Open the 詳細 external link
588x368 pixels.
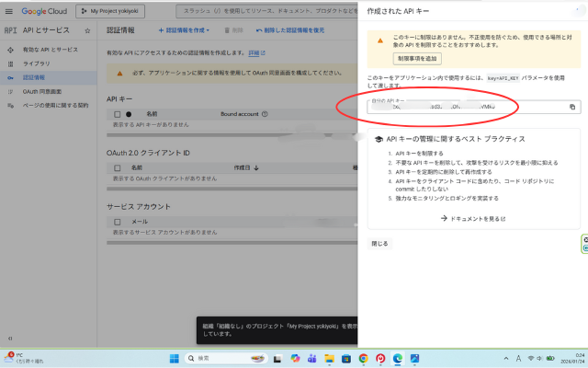pos(254,53)
